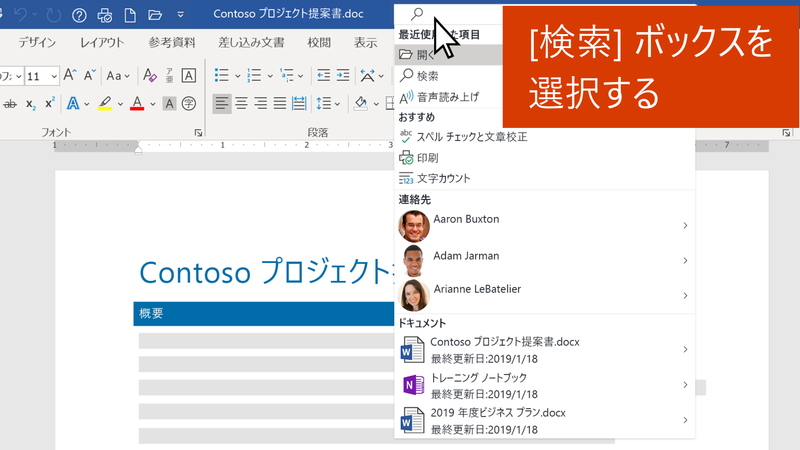The height and width of the screenshot is (450, 800).
Task: Decrease paragraph indent
Action: [x=323, y=76]
